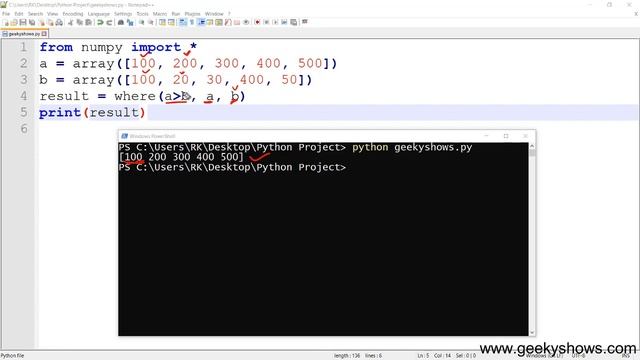Click the length 136 status entry
The image size is (640, 360).
(347, 356)
